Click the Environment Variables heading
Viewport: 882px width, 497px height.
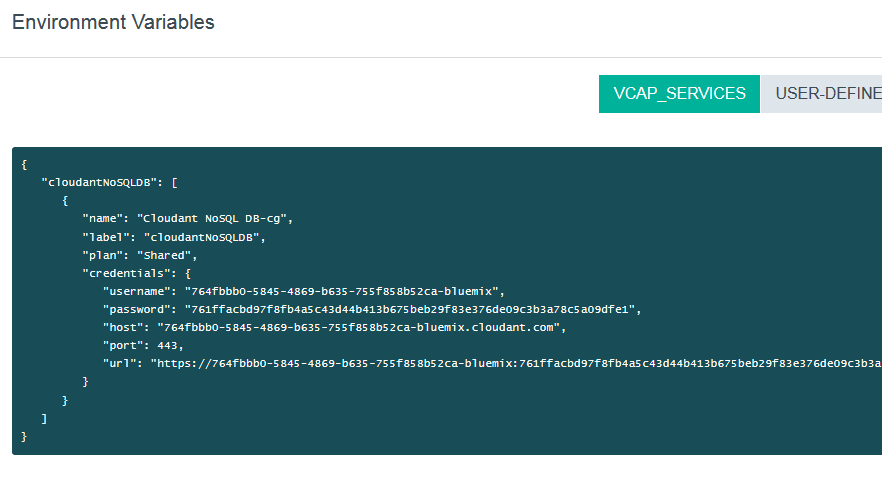[x=113, y=22]
